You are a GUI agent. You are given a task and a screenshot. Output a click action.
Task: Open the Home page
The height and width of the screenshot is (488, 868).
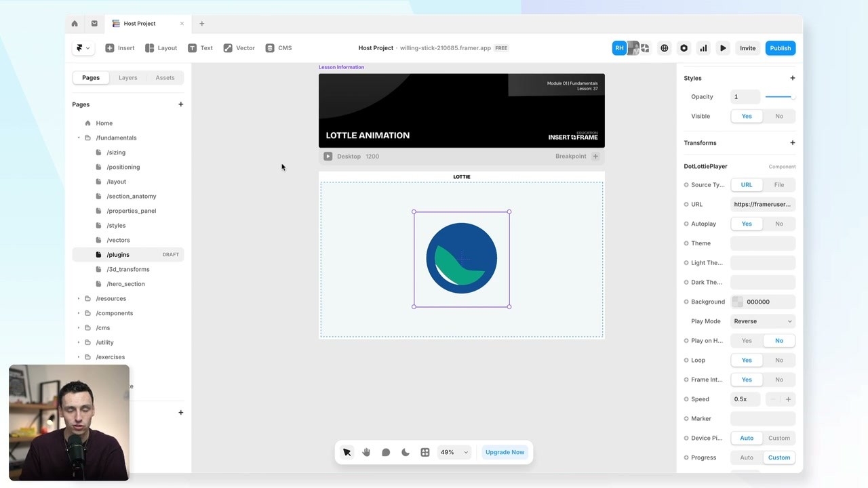pyautogui.click(x=104, y=123)
